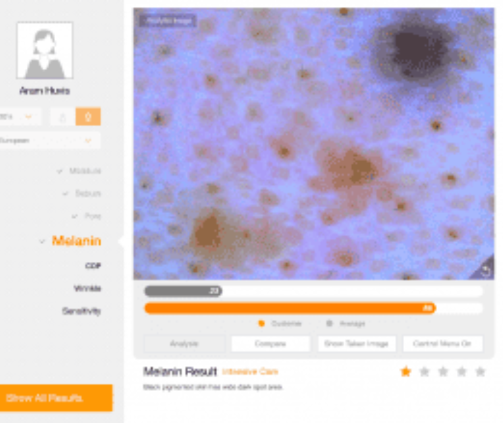The width and height of the screenshot is (504, 423).
Task: Open the Wrinkle section in the sidebar
Action: pos(87,288)
